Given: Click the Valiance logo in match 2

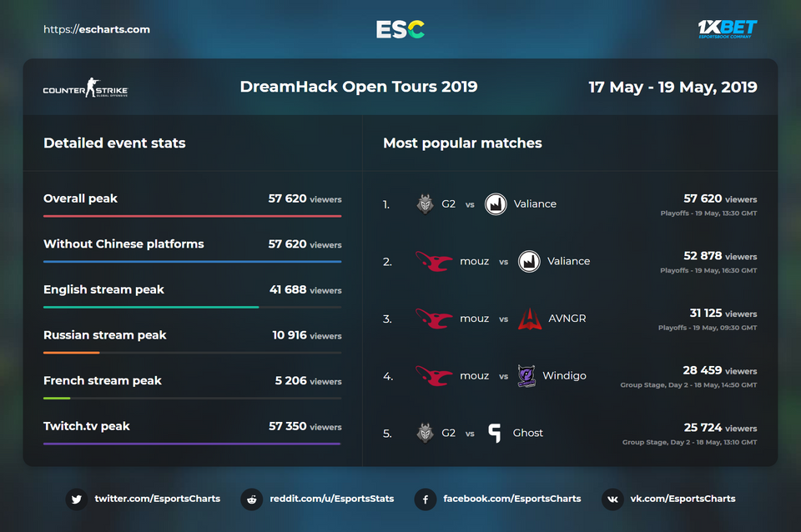Looking at the screenshot, I should click(x=529, y=261).
